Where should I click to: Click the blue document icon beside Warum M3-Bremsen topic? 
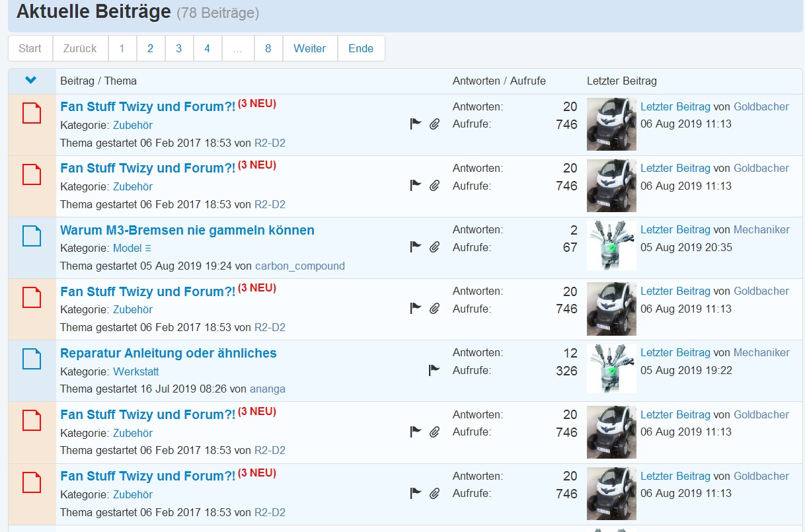(32, 236)
